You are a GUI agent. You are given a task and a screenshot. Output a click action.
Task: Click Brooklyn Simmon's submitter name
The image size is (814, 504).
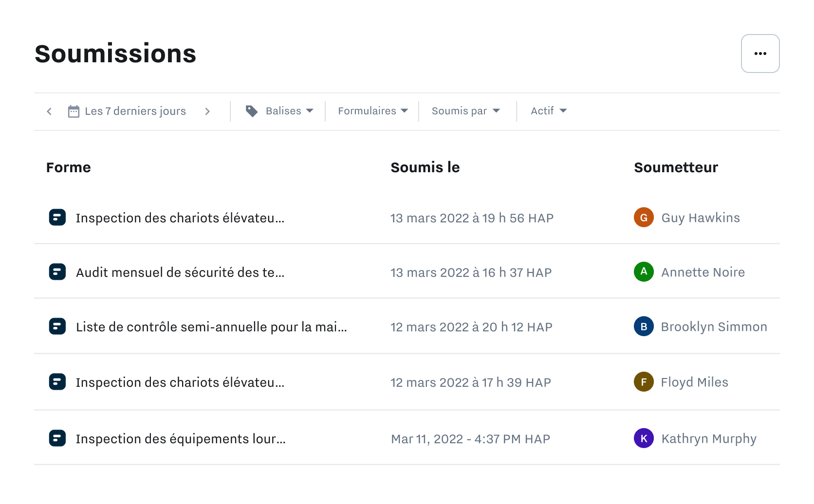coord(713,326)
